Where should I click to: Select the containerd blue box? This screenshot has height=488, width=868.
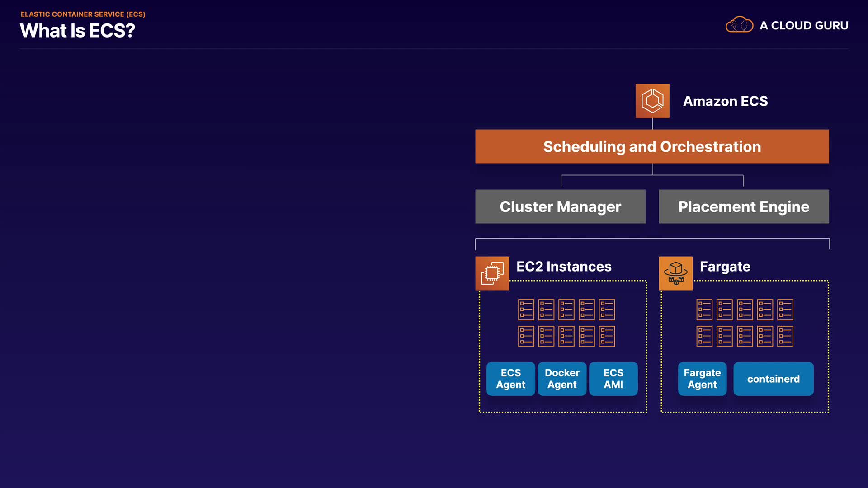[773, 379]
